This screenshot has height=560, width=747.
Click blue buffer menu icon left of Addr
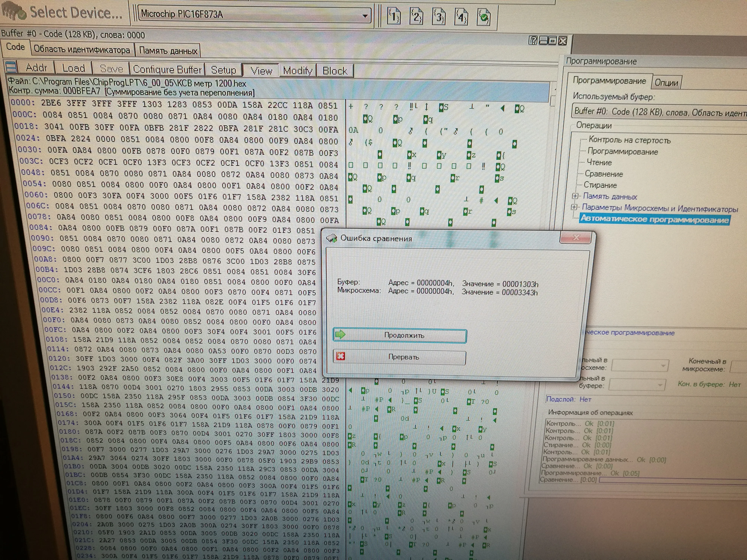pos(11,67)
